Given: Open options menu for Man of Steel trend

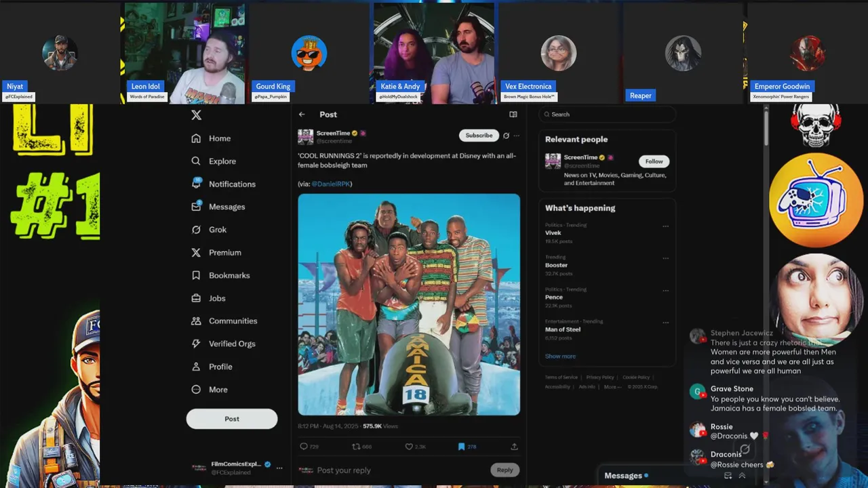Looking at the screenshot, I should pos(665,323).
